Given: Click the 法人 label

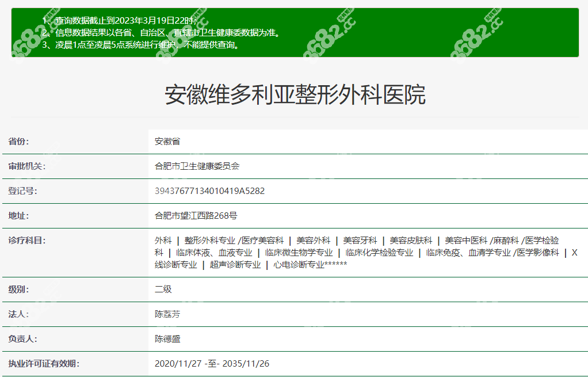Looking at the screenshot, I should [x=18, y=314].
